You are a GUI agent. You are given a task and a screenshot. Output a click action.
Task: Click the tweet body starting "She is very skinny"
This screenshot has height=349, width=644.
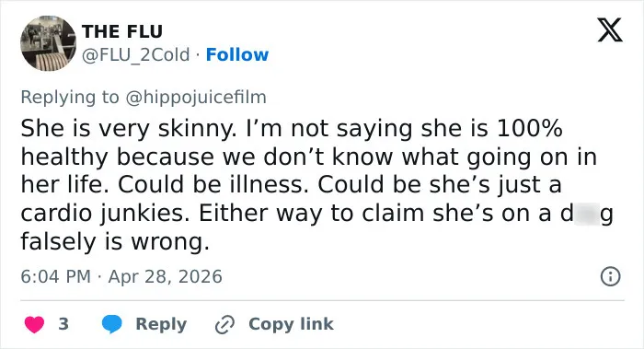pos(316,184)
